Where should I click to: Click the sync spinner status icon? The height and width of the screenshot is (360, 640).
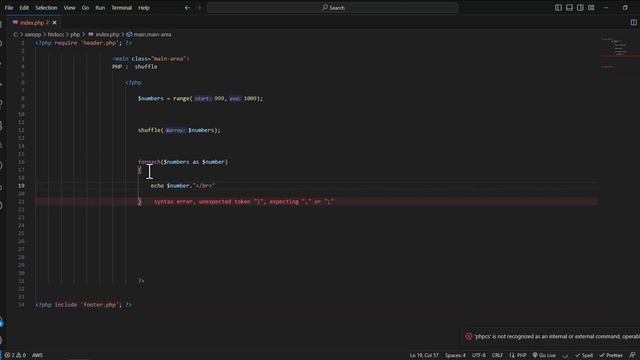click(565, 355)
